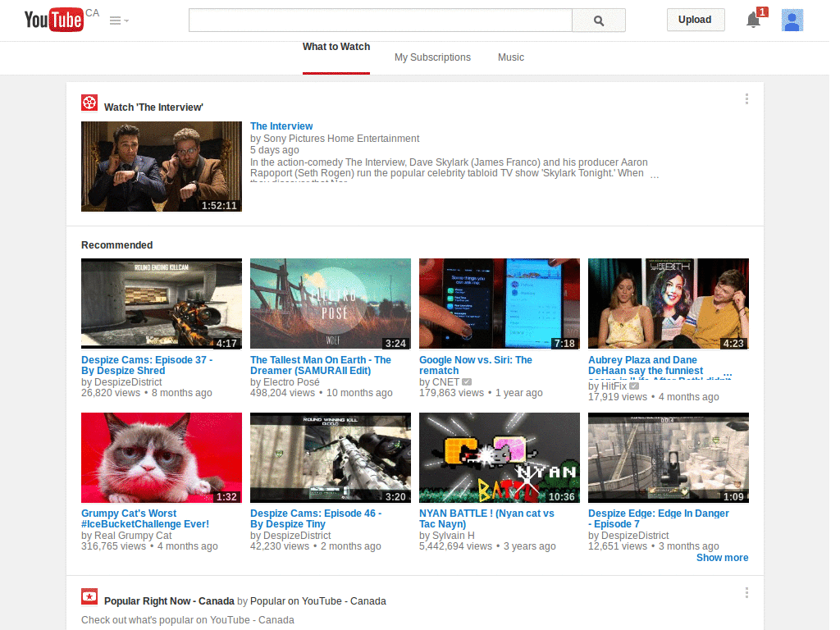The width and height of the screenshot is (840, 630).
Task: Open Popular Right Now - Canada heading
Action: click(x=169, y=601)
